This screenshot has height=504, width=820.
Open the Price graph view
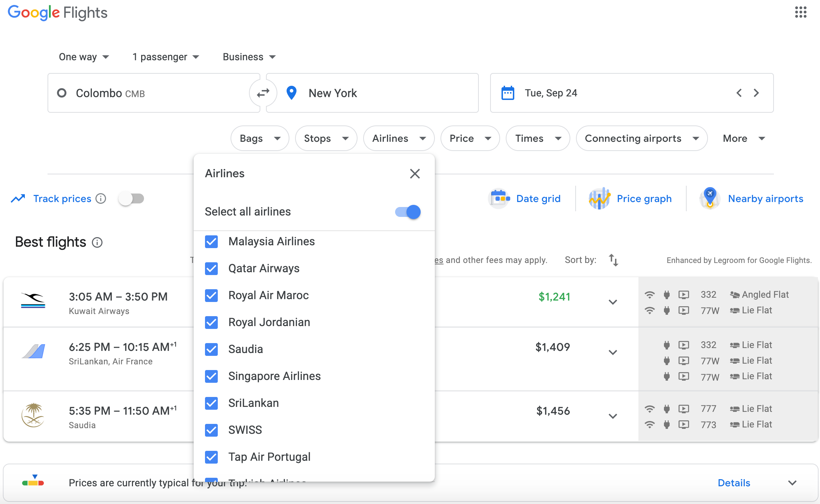[x=631, y=199]
